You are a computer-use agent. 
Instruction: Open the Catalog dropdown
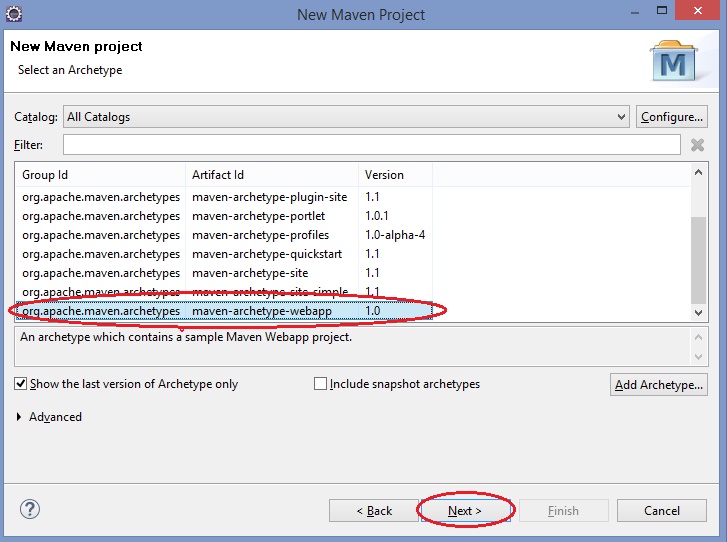pos(346,117)
